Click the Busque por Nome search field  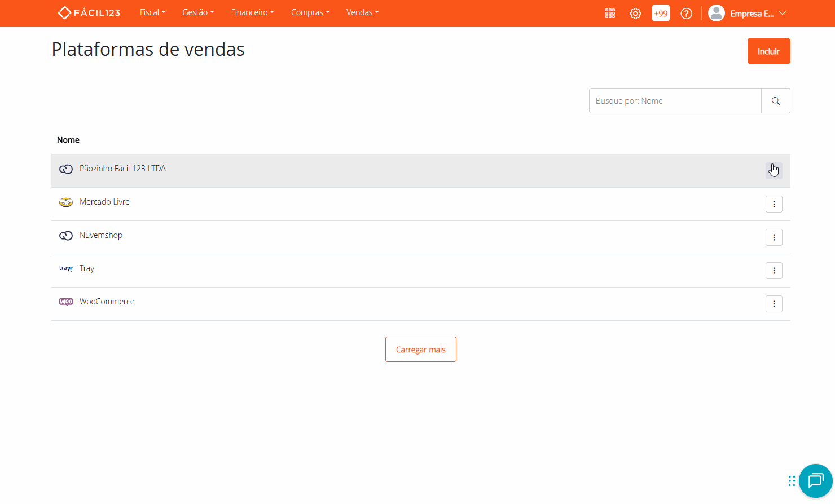click(x=675, y=100)
